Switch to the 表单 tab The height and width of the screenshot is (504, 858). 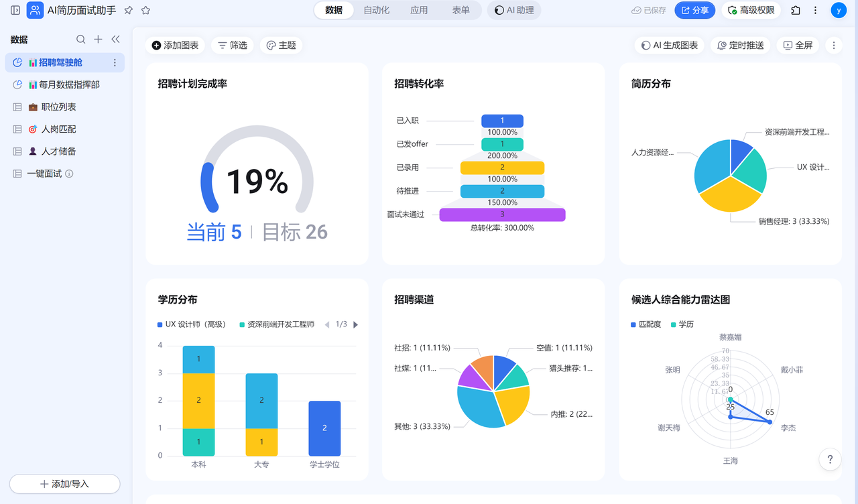(461, 10)
